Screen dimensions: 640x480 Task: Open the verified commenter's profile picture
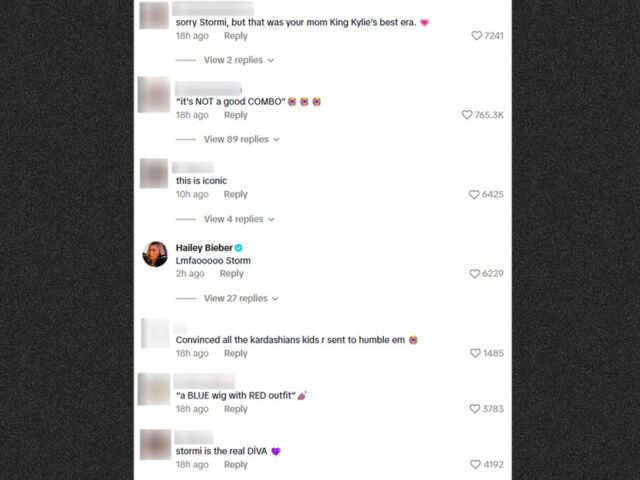tap(155, 254)
